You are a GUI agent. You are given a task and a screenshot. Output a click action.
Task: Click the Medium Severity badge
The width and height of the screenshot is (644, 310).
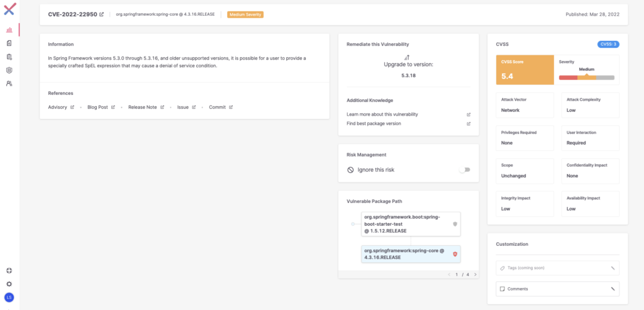point(245,14)
